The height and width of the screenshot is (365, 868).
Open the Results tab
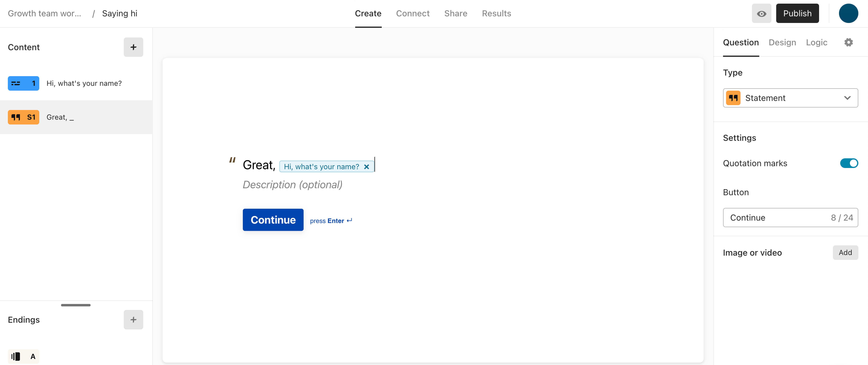496,13
